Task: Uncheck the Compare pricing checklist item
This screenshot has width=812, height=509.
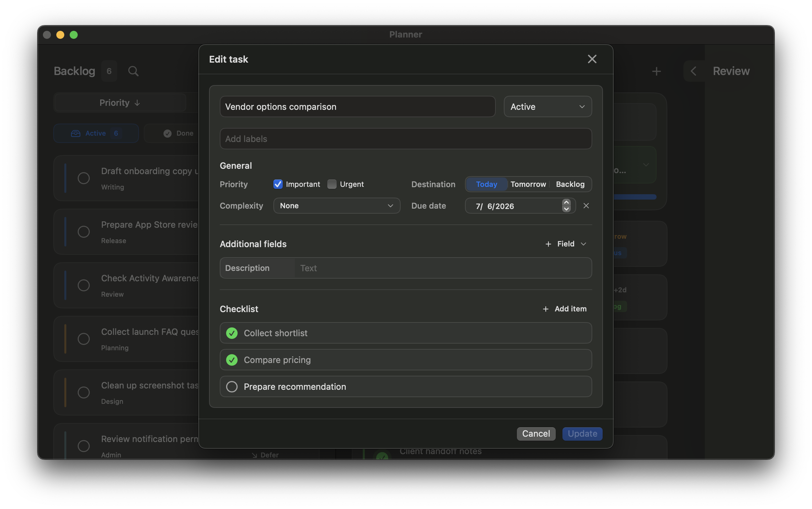Action: [231, 360]
